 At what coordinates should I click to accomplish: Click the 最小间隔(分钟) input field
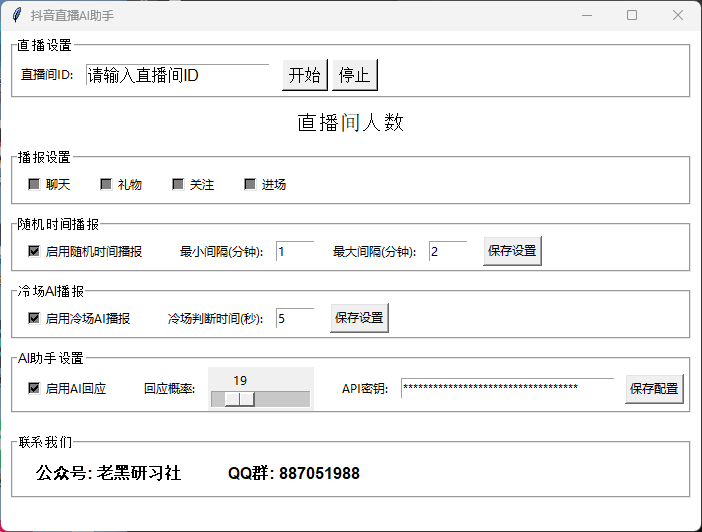coord(295,251)
